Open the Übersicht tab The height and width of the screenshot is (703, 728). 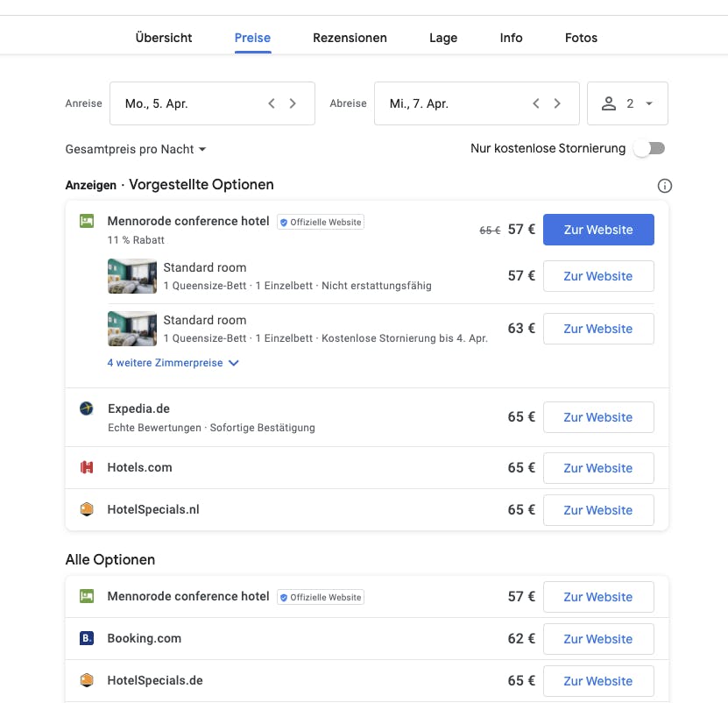click(164, 38)
